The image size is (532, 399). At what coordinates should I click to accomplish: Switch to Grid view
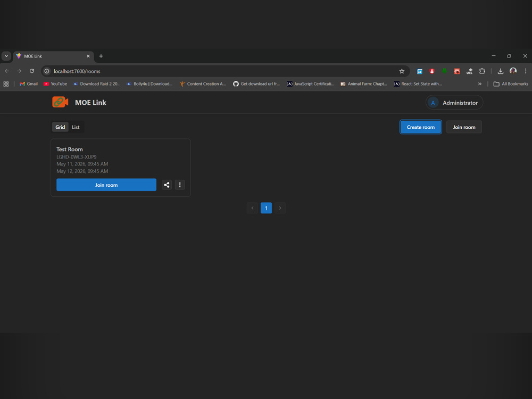[60, 127]
